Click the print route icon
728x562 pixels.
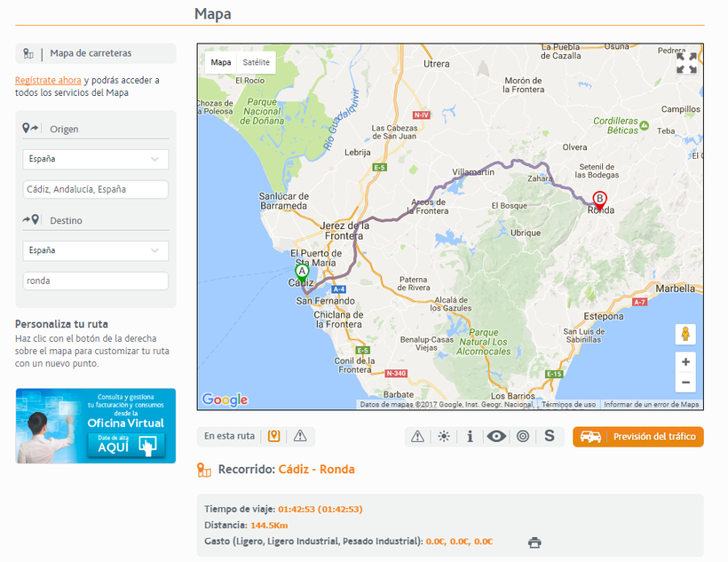(x=534, y=542)
